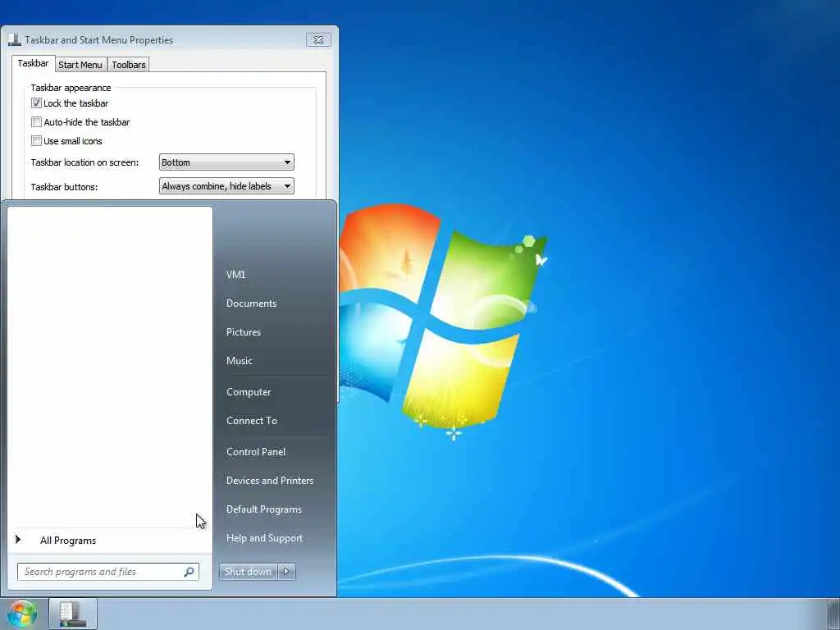Open Devices and Printers
Viewport: 840px width, 630px height.
(x=269, y=481)
